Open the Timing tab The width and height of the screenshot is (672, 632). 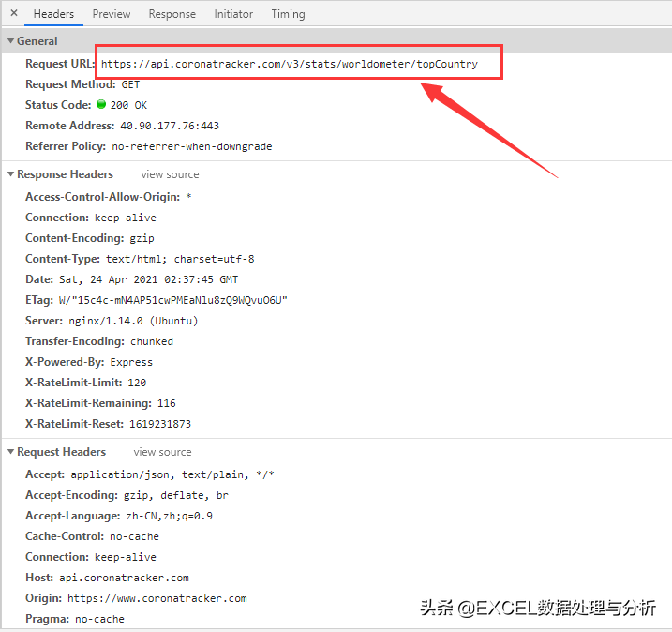[x=288, y=14]
